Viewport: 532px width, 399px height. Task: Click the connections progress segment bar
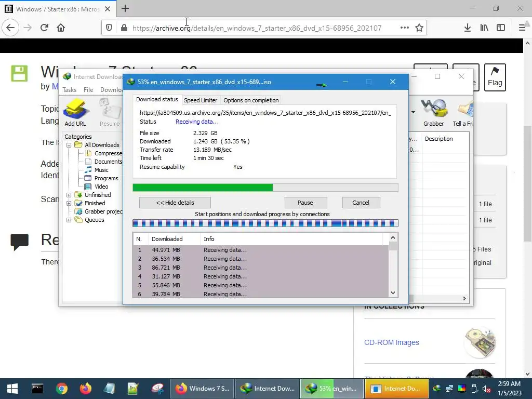pos(265,223)
